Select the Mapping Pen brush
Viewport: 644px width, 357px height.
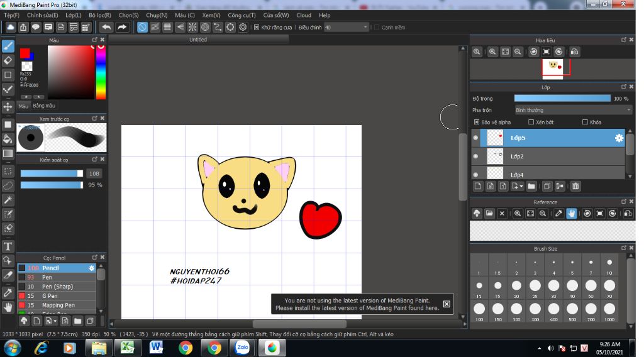pyautogui.click(x=57, y=305)
